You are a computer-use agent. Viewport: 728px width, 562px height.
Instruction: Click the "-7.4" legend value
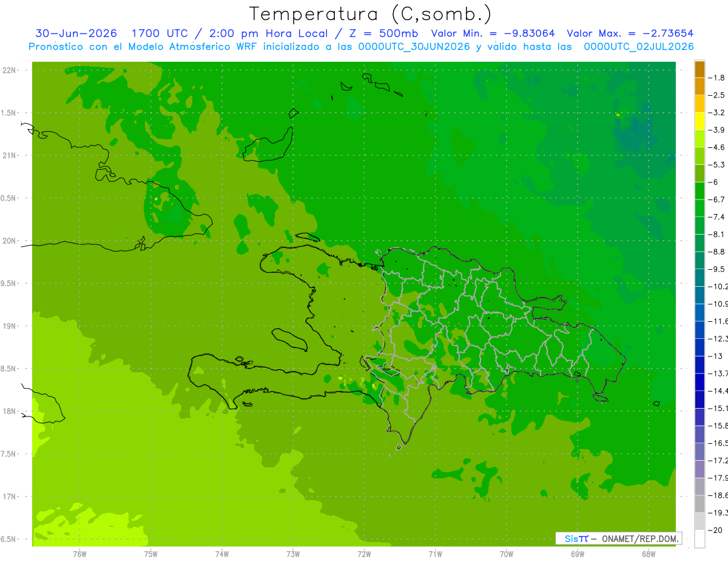click(x=717, y=216)
